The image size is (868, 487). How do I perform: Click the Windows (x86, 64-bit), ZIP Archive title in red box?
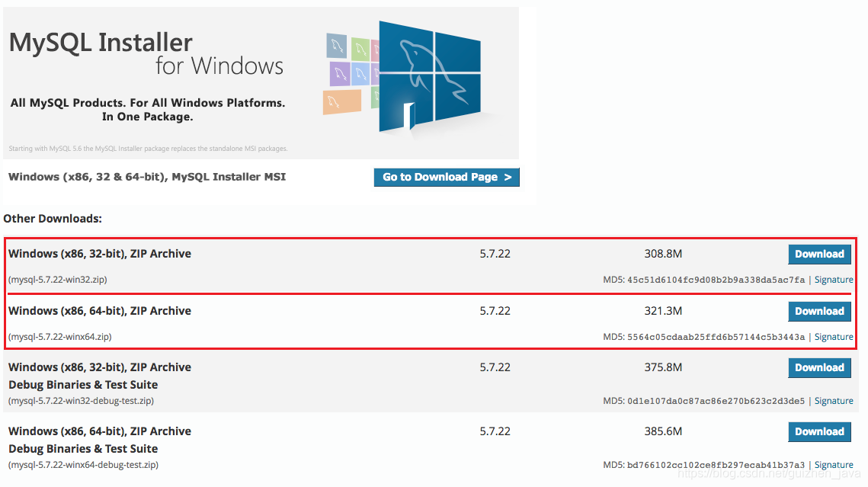pos(100,311)
